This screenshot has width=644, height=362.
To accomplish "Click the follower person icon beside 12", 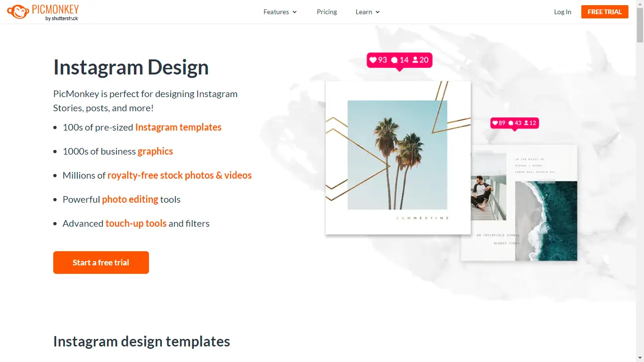I will click(x=526, y=123).
